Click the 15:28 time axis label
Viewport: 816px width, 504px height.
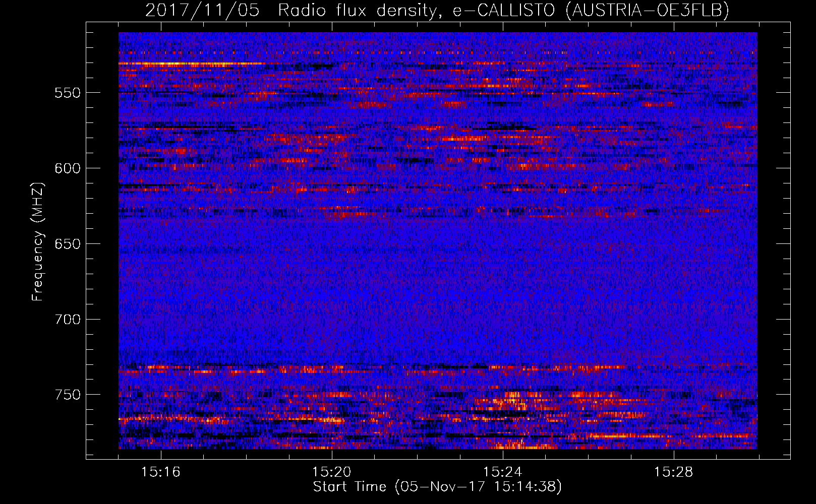[x=673, y=472]
